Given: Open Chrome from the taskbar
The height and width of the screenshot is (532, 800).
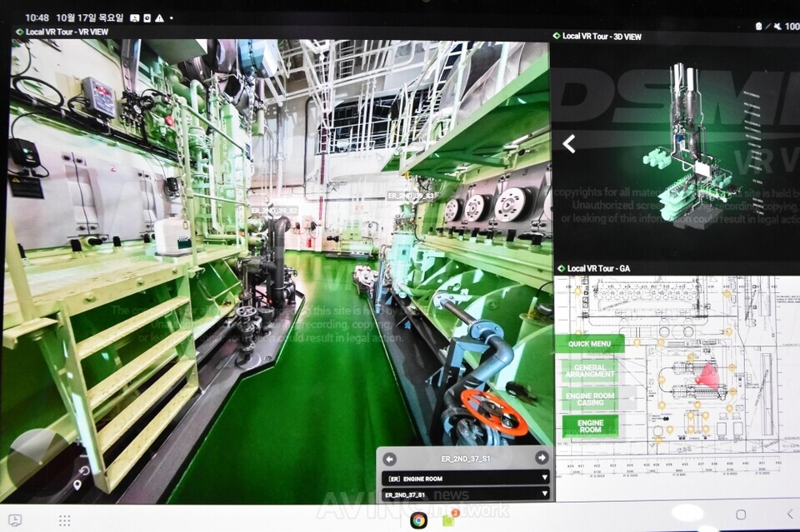Looking at the screenshot, I should click(419, 520).
